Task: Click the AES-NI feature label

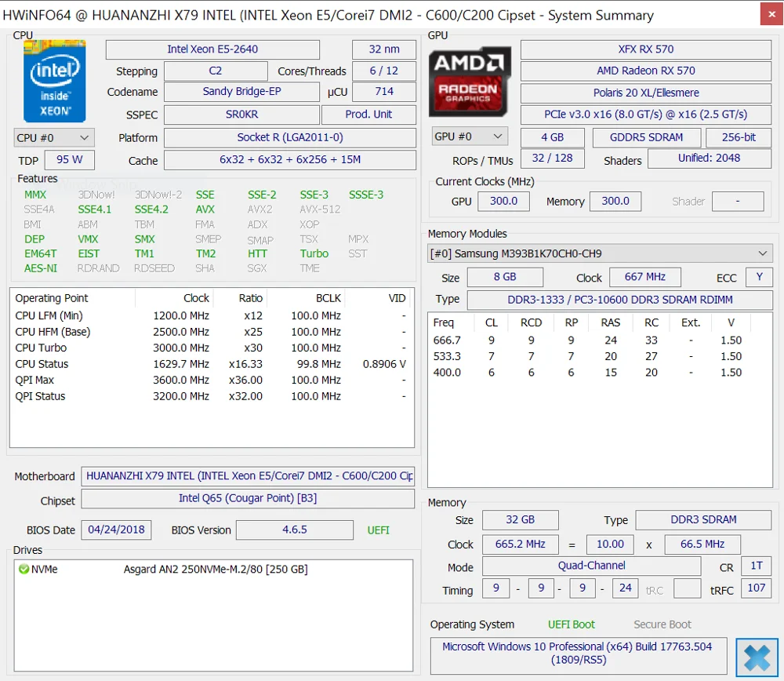Action: pos(41,268)
